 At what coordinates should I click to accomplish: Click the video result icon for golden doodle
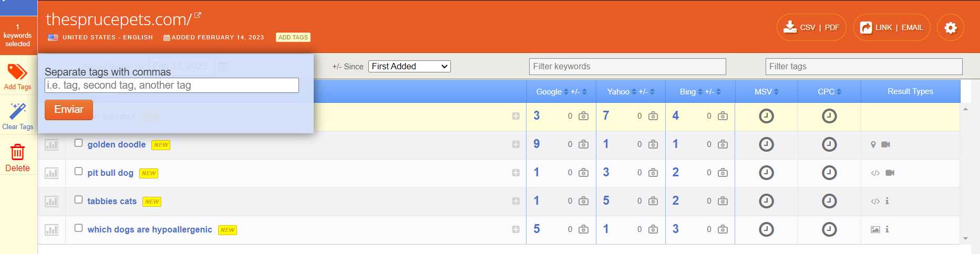pos(886,145)
